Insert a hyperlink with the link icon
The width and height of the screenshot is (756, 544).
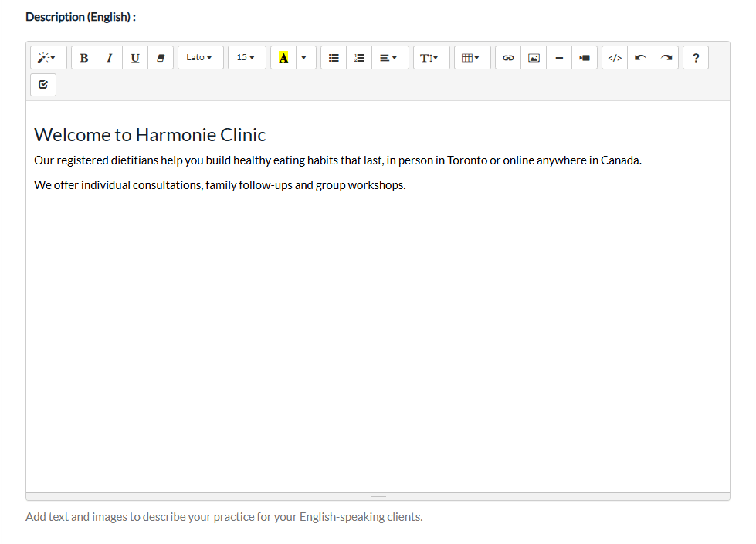click(508, 58)
